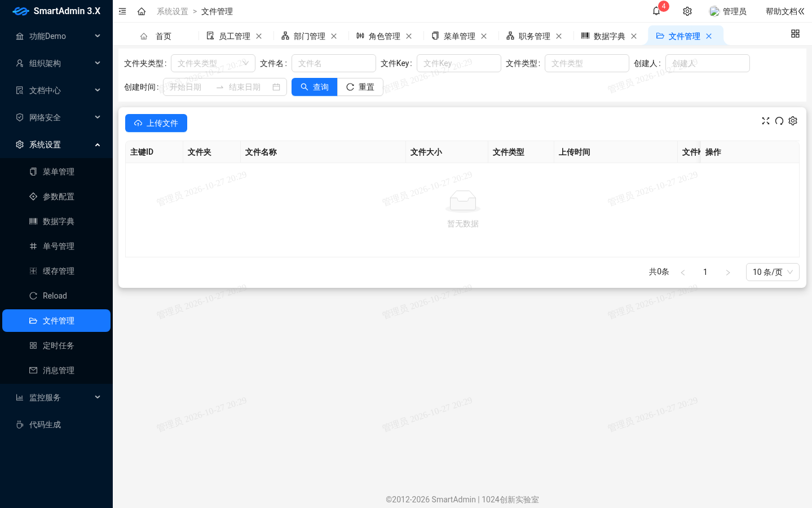
Task: Click the 重置 reset button
Action: [360, 87]
